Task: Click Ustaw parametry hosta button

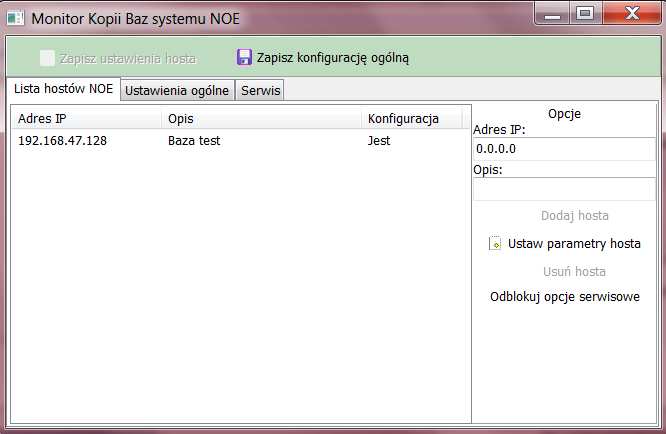Action: click(x=564, y=244)
